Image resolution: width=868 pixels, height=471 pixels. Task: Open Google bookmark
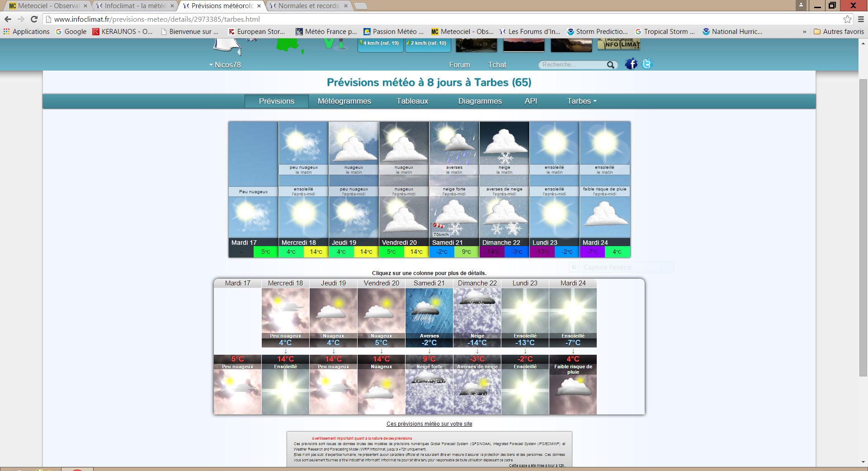[x=71, y=32]
